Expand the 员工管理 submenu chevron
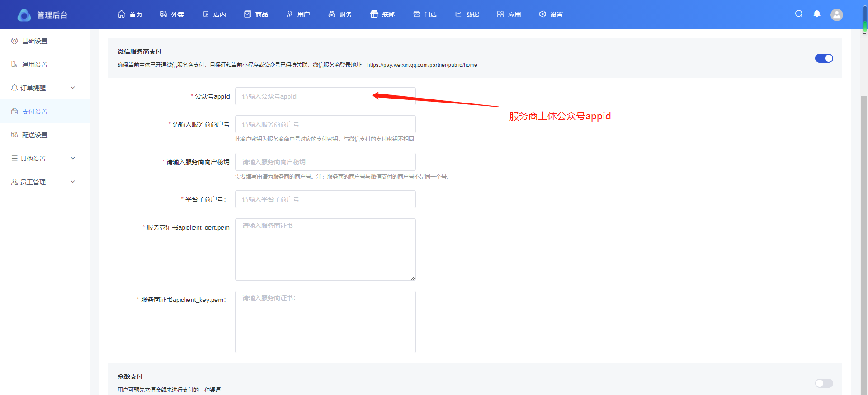Screen dimensions: 868x395 point(73,182)
